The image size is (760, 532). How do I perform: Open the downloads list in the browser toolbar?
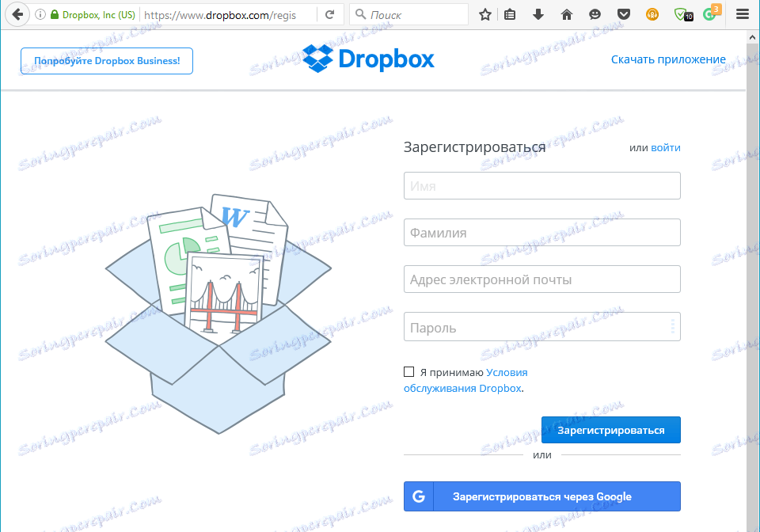pyautogui.click(x=538, y=13)
